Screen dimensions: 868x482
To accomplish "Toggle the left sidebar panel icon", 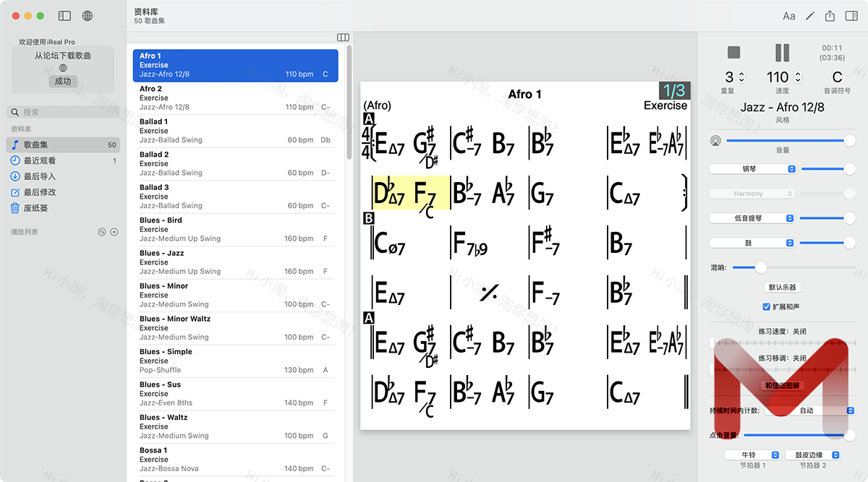I will point(64,16).
